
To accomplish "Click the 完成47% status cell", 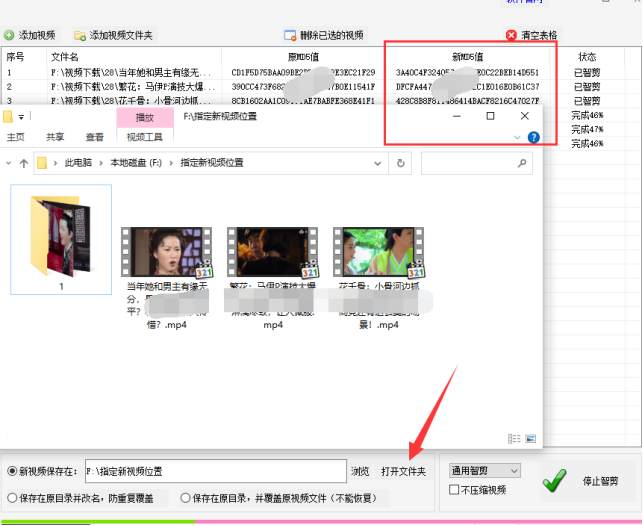I will 587,130.
